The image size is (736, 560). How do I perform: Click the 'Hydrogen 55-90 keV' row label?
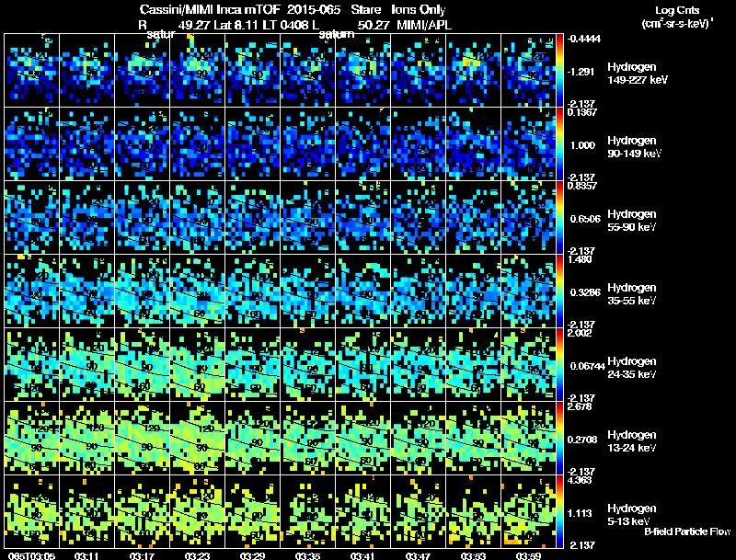point(632,221)
